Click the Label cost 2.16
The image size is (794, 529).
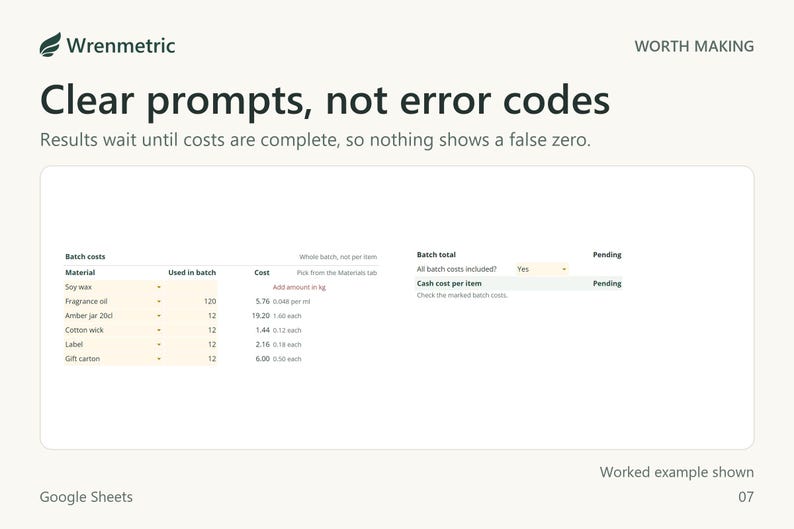[x=262, y=344]
